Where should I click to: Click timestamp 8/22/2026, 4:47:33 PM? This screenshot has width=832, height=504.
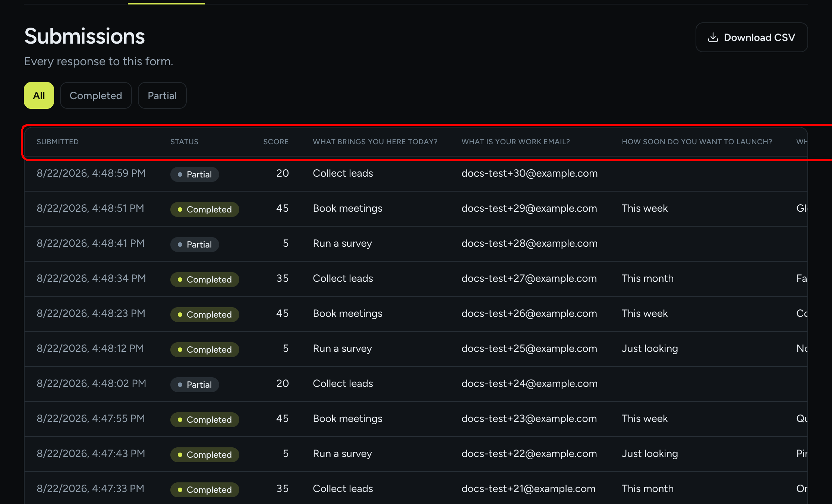[90, 489]
